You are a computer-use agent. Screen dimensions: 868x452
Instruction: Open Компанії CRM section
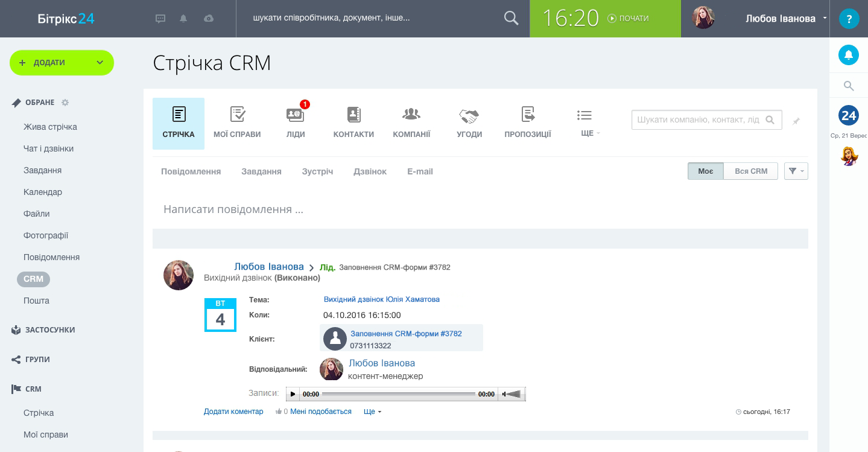[x=411, y=123]
